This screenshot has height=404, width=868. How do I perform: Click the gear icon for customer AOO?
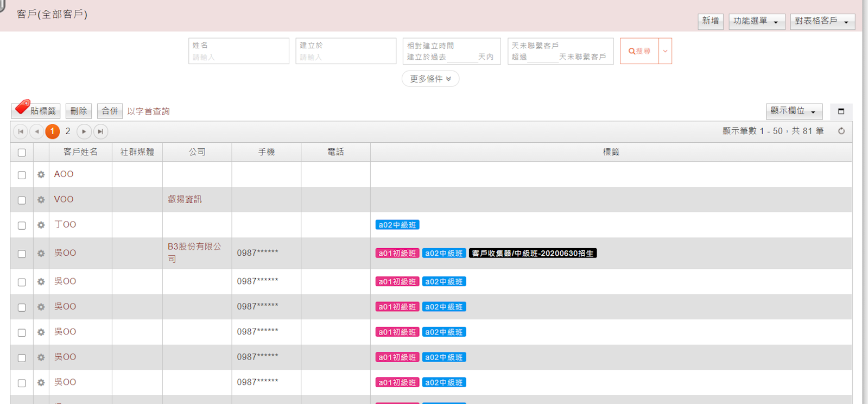41,175
